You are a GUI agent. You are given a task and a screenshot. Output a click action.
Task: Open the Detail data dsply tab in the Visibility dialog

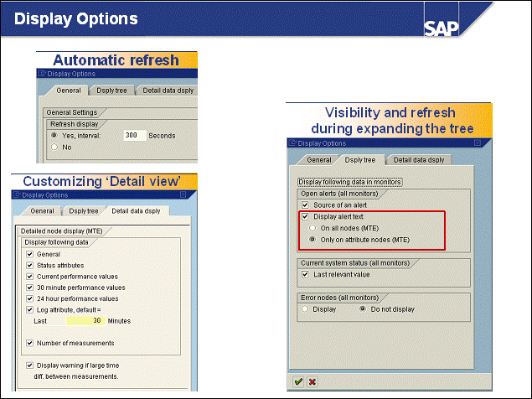[419, 159]
